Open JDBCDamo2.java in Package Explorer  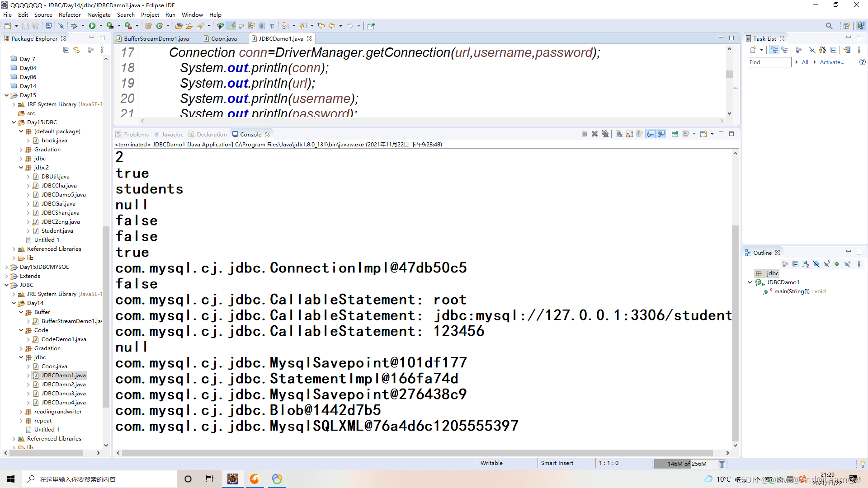tap(63, 385)
